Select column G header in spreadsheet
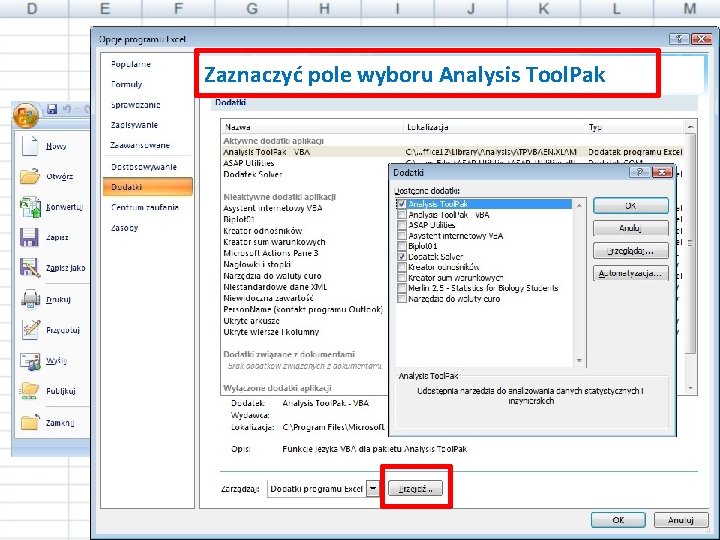 tap(252, 8)
